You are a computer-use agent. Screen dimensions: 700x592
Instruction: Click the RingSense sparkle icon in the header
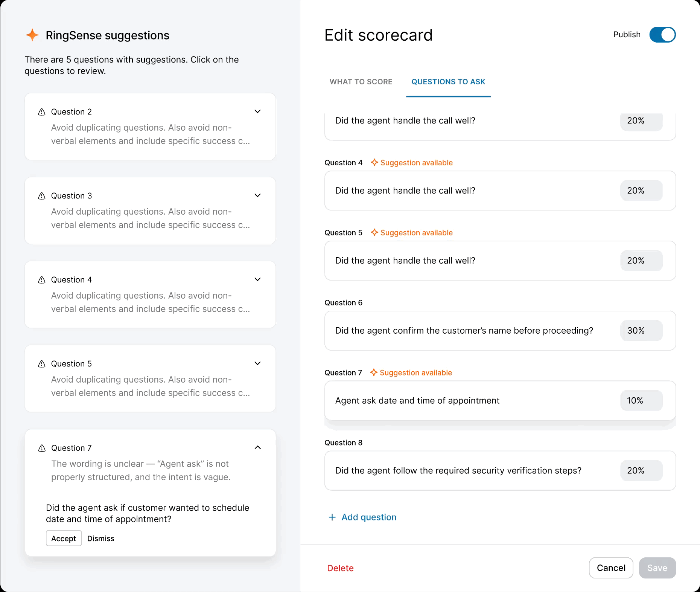[x=32, y=35]
